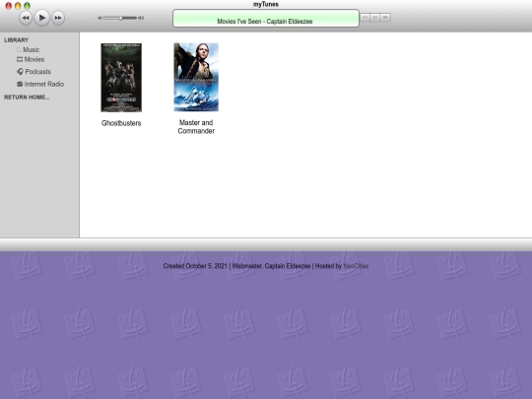Open Podcasts in the library sidebar
This screenshot has width=532, height=399.
coord(37,72)
